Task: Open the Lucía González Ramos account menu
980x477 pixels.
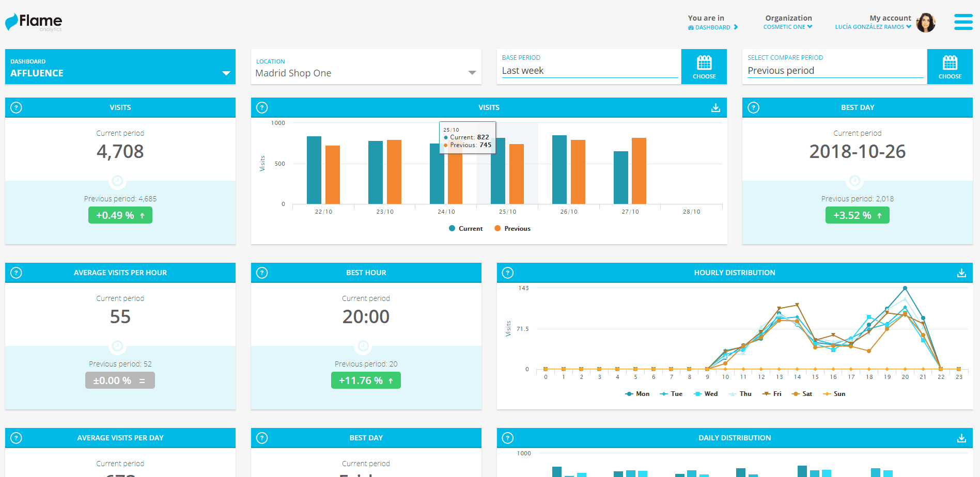Action: 872,27
